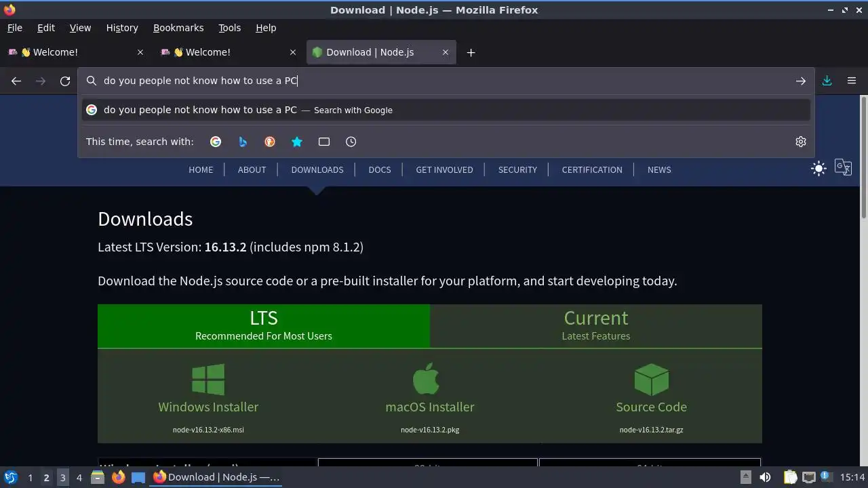Toggle dark/light theme sun icon

819,168
